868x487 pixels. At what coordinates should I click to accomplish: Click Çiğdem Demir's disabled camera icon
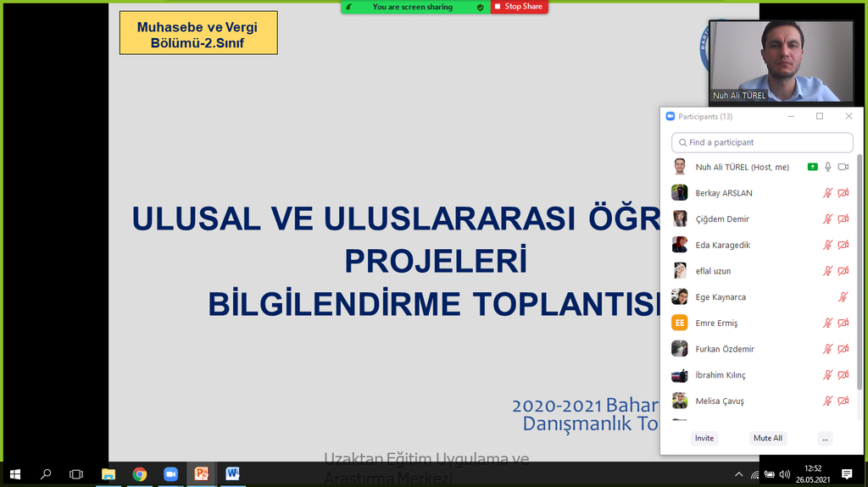tap(843, 219)
